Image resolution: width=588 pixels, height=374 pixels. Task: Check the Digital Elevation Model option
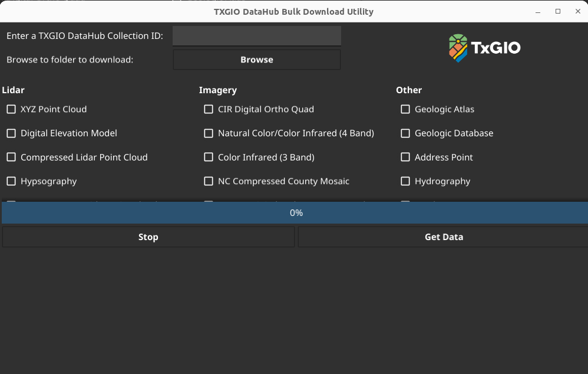11,133
